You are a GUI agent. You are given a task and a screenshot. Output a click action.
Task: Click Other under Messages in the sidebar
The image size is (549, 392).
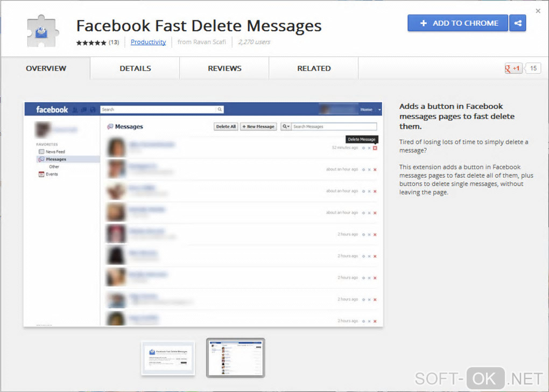[x=54, y=167]
